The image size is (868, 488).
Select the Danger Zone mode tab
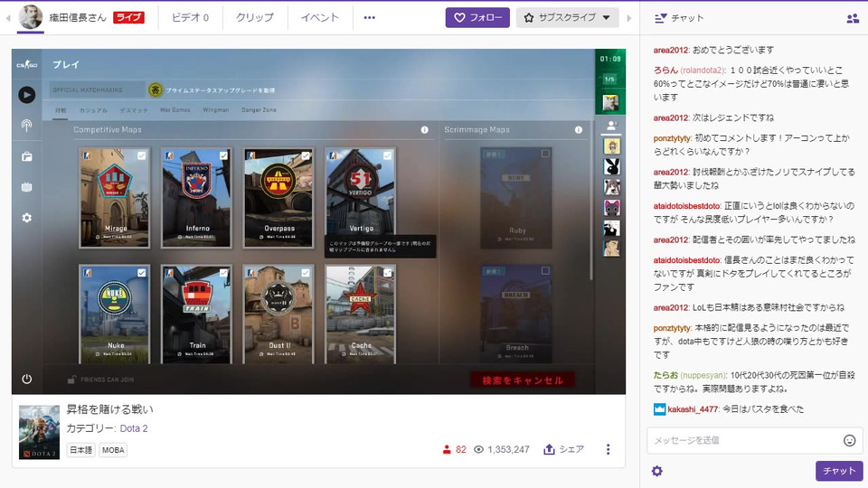pos(259,110)
